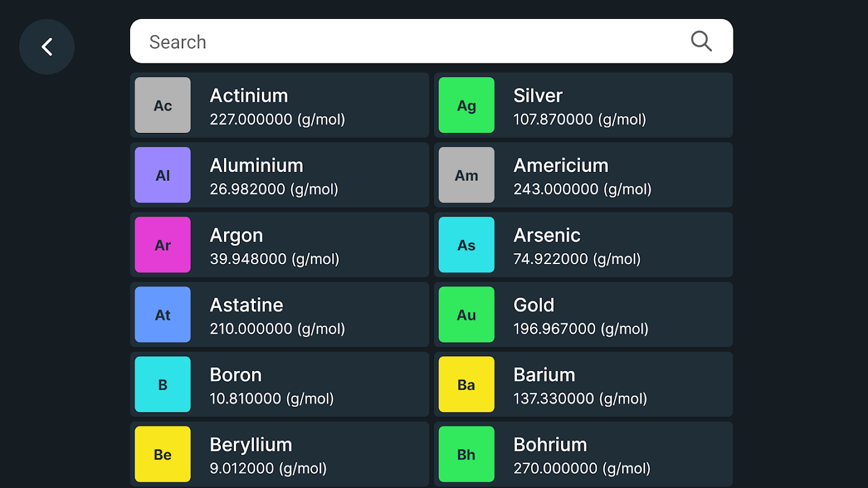Click the gray Ac element tile
The height and width of the screenshot is (488, 868).
coord(162,105)
